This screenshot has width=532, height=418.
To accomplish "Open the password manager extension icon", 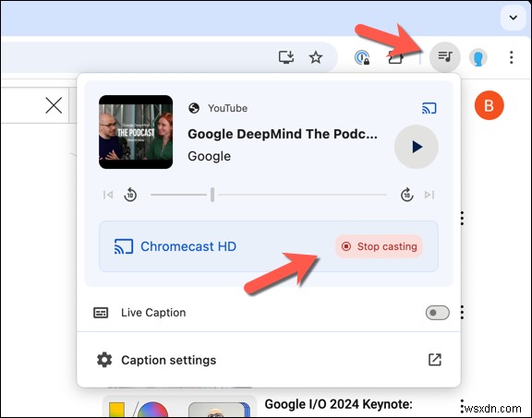I will (362, 57).
